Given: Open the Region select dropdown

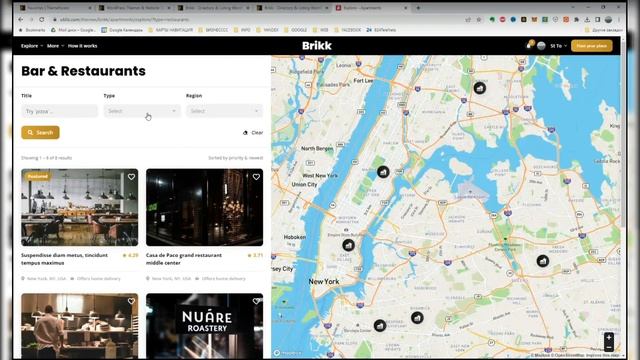Looking at the screenshot, I should 224,111.
